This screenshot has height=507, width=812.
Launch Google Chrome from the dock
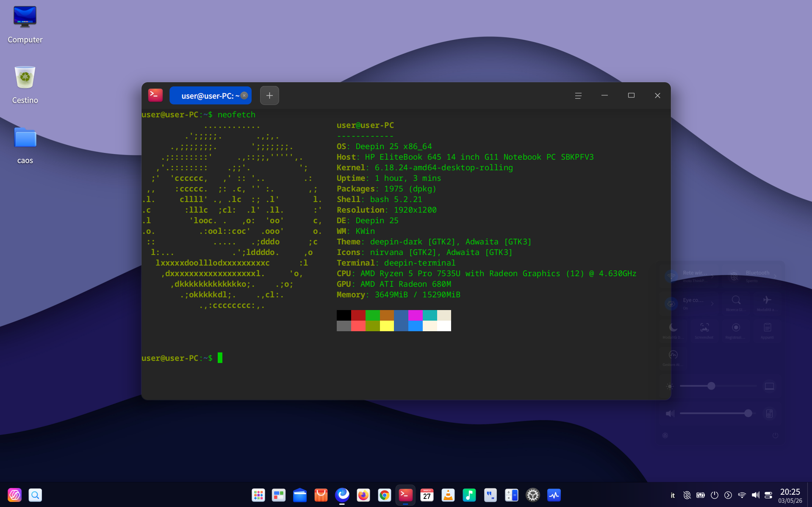[385, 495]
